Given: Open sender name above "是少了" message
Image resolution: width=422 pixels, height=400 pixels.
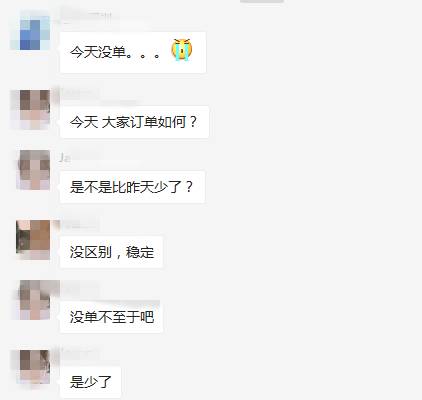Looking at the screenshot, I should 79,354.
